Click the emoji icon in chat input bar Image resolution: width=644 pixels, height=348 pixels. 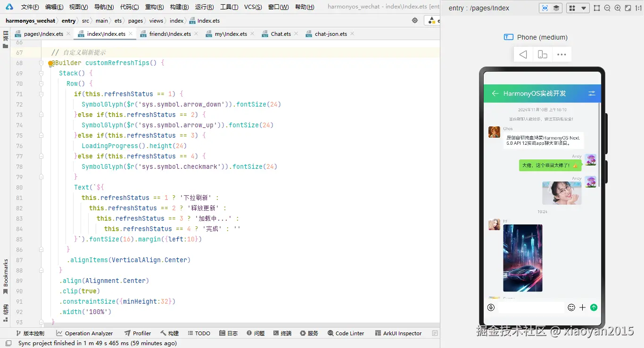coord(571,307)
